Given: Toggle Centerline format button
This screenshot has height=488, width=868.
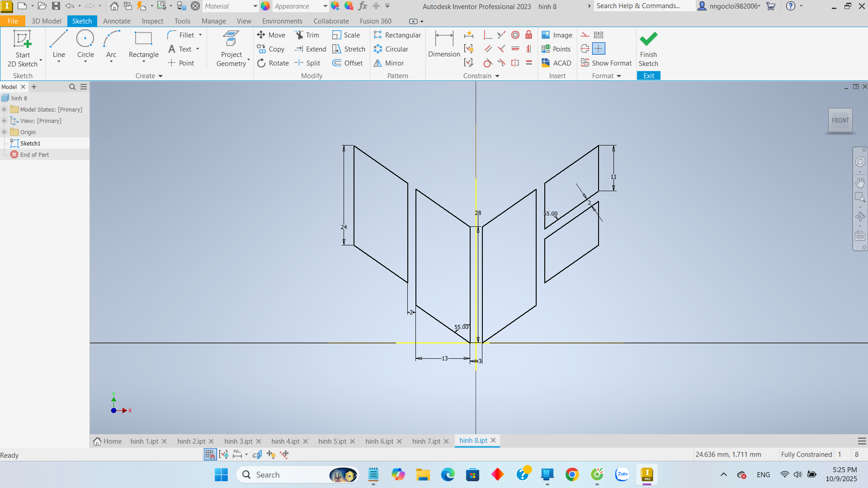Looking at the screenshot, I should (x=585, y=49).
